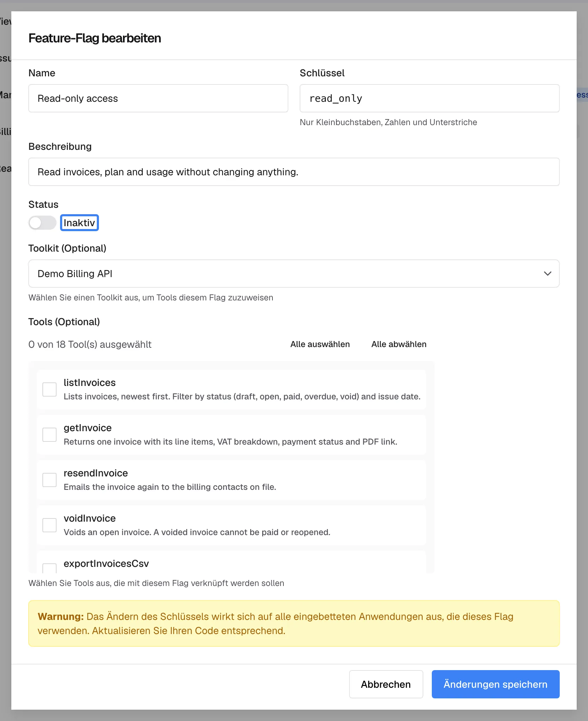Check the exportInvoicesCsv tool checkbox
Viewport: 588px width, 721px height.
(49, 568)
